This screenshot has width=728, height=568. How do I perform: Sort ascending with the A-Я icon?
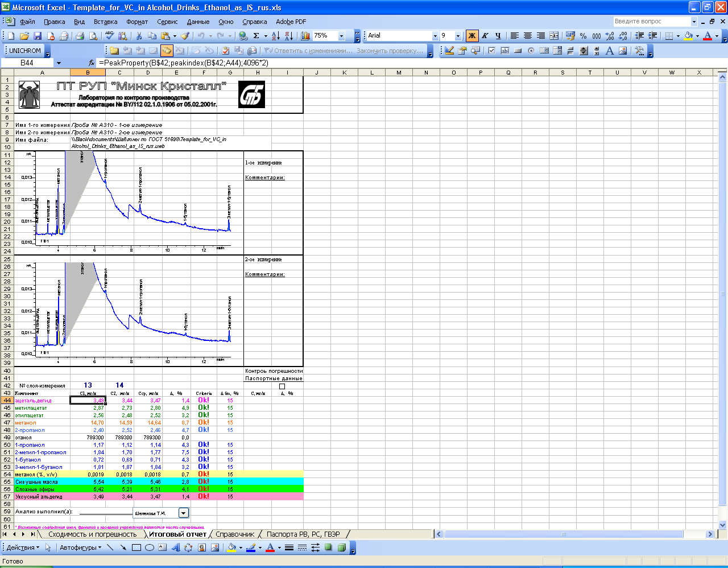click(275, 36)
